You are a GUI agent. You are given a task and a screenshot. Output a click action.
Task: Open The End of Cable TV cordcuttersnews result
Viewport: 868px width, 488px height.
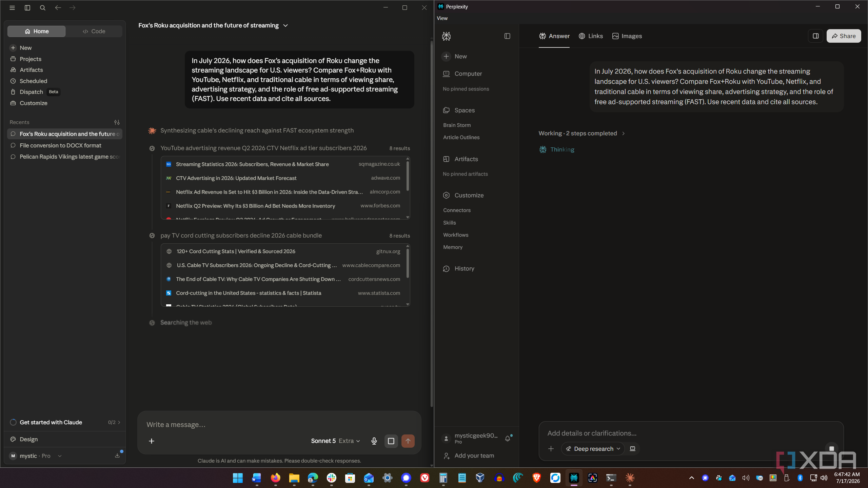point(283,279)
